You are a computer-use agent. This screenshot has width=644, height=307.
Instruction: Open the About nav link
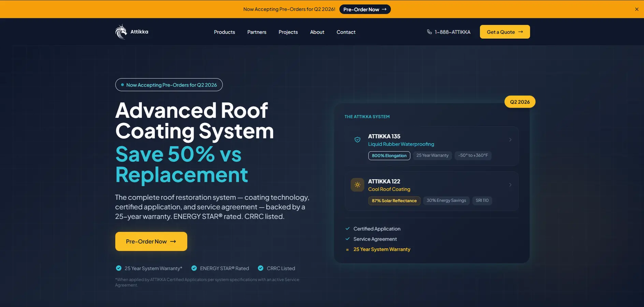[x=317, y=32]
